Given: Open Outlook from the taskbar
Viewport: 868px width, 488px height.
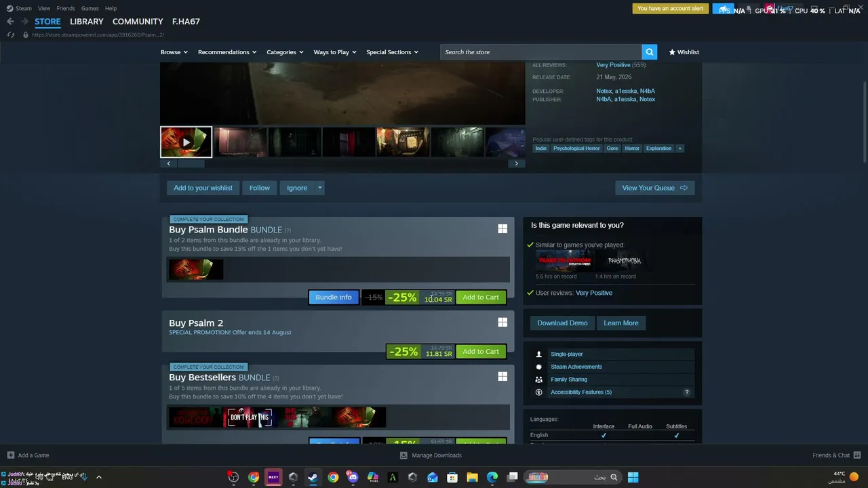Looking at the screenshot, I should click(x=433, y=477).
